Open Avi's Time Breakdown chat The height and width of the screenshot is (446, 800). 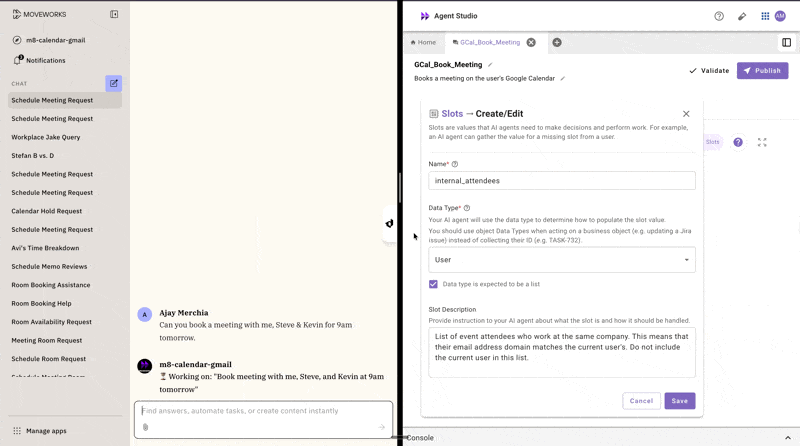45,248
